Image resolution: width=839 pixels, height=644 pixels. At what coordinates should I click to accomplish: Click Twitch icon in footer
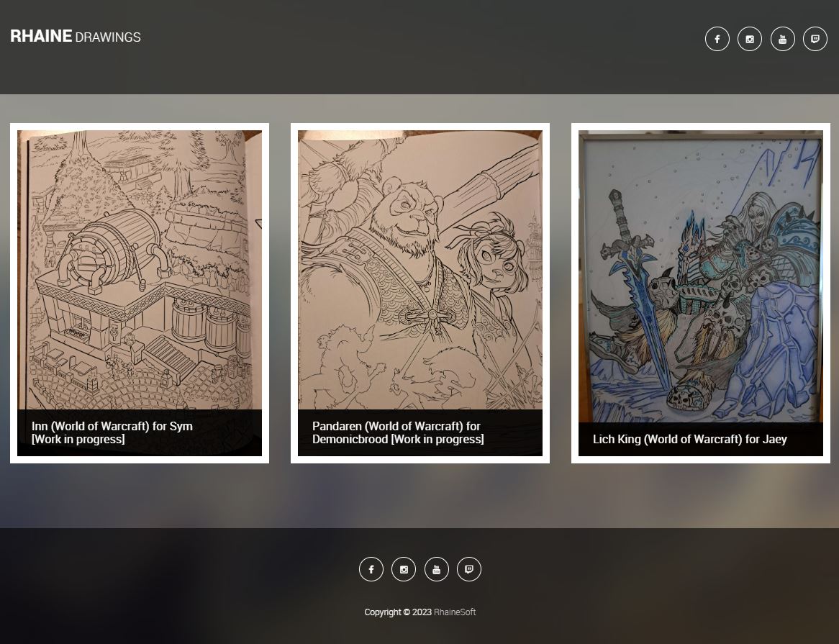pyautogui.click(x=468, y=569)
